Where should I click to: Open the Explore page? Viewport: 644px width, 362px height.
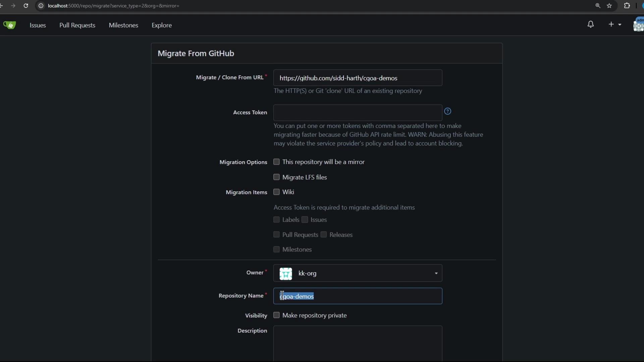[x=162, y=25]
